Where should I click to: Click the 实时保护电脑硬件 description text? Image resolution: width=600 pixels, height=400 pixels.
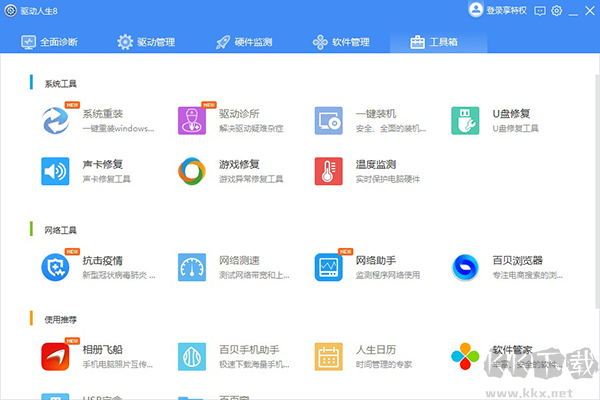pos(388,179)
